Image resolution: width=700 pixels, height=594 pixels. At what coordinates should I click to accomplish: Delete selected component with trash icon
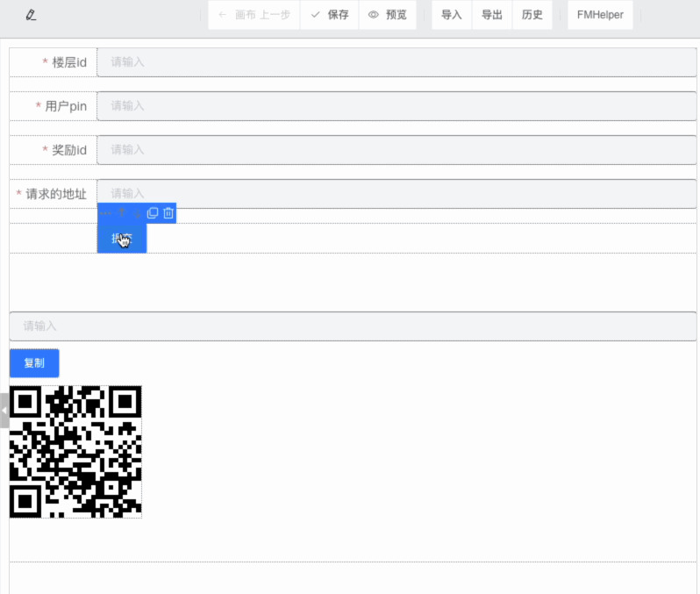tap(168, 213)
